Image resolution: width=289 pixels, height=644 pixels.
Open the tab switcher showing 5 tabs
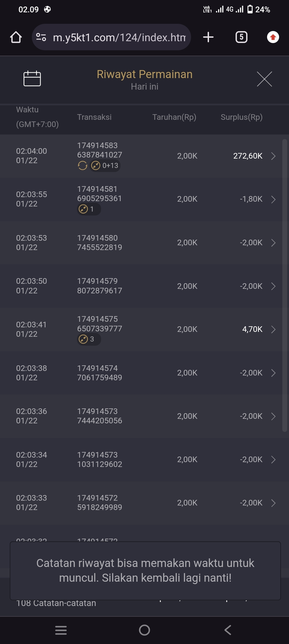[241, 37]
